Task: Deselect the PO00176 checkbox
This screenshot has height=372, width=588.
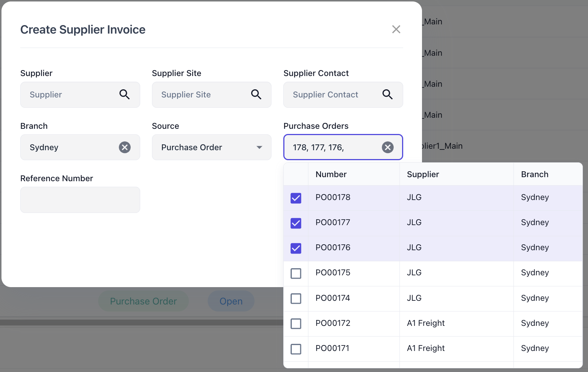Action: (296, 248)
